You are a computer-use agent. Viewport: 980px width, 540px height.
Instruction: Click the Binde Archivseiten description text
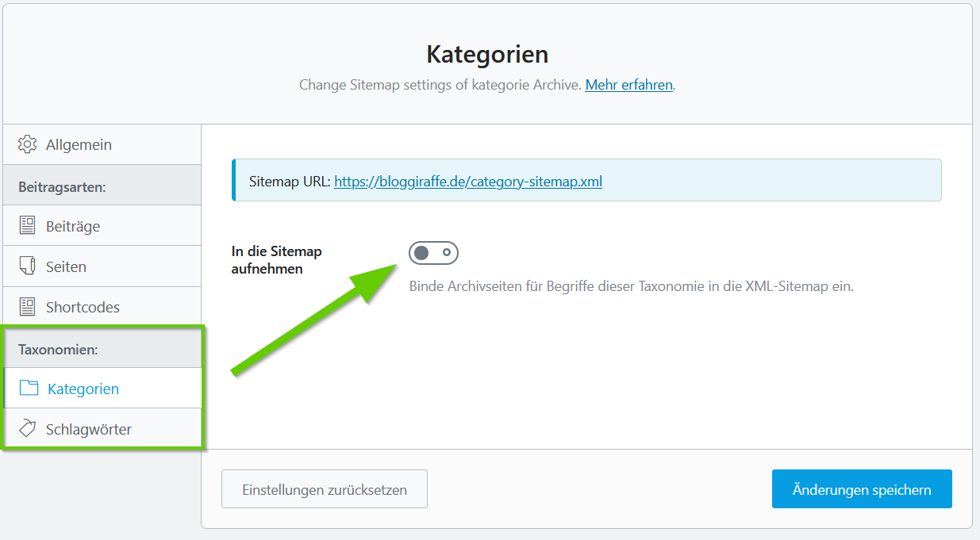point(632,286)
